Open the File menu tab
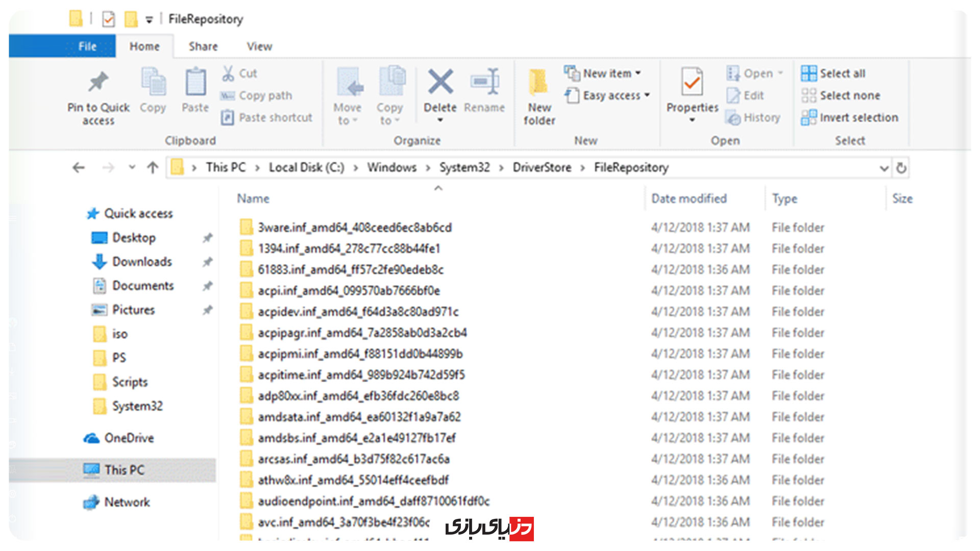 (x=87, y=46)
